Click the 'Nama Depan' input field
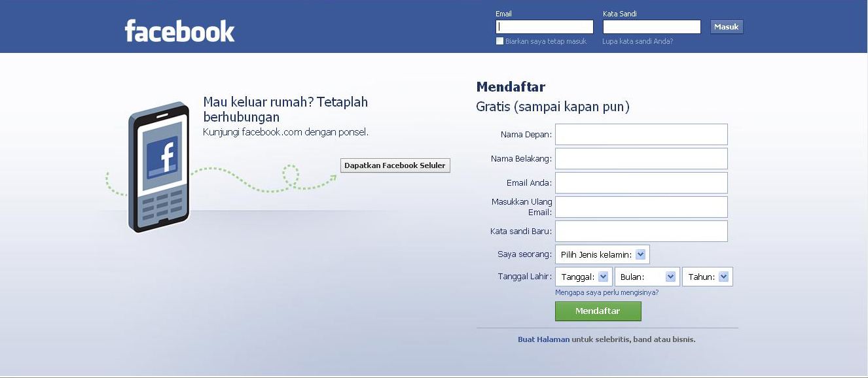Viewport: 868px width, 378px height. coord(642,134)
